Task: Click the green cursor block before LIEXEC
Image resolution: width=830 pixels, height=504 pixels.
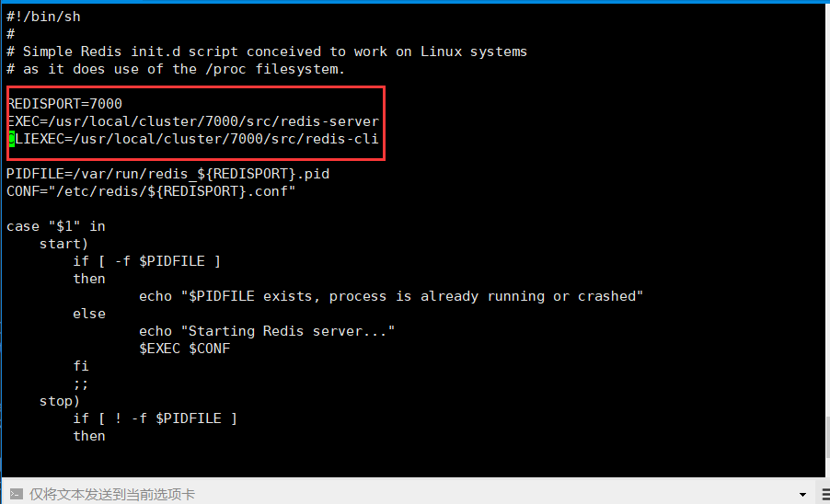Action: pyautogui.click(x=11, y=139)
